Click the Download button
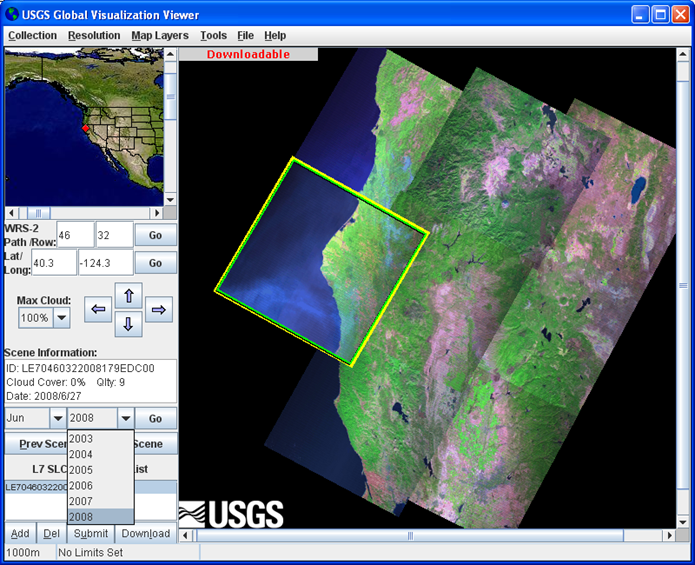Screen dimensions: 695x565 (x=146, y=533)
